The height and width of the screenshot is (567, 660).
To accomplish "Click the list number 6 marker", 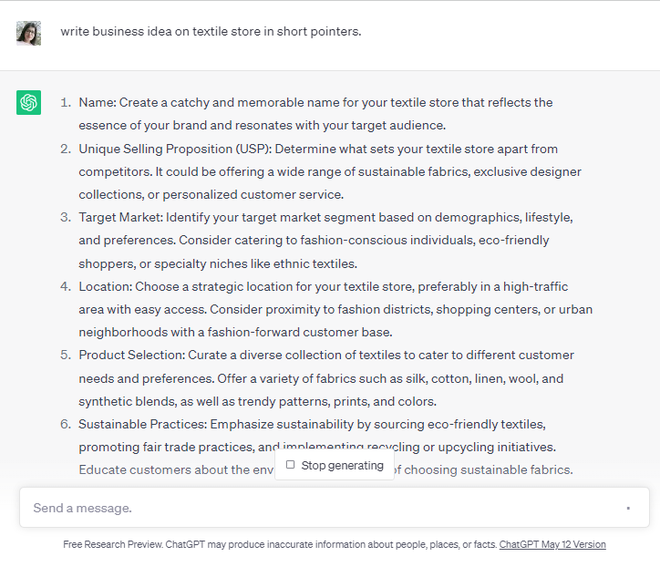I will click(65, 424).
